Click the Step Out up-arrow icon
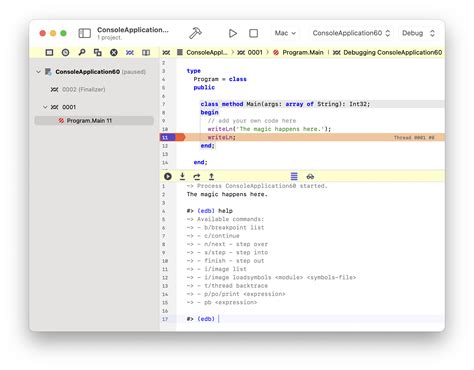The width and height of the screenshot is (474, 370). click(x=211, y=176)
